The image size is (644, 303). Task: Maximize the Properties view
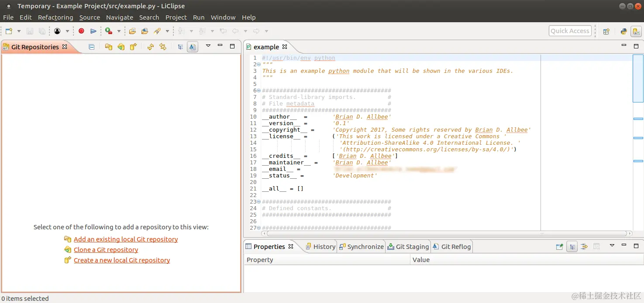tap(636, 245)
